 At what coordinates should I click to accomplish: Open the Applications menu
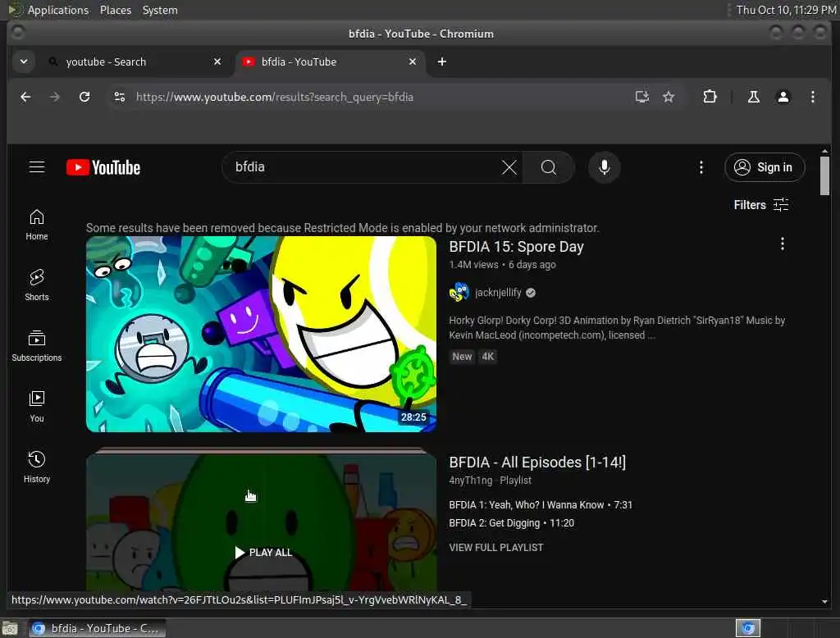pos(58,10)
